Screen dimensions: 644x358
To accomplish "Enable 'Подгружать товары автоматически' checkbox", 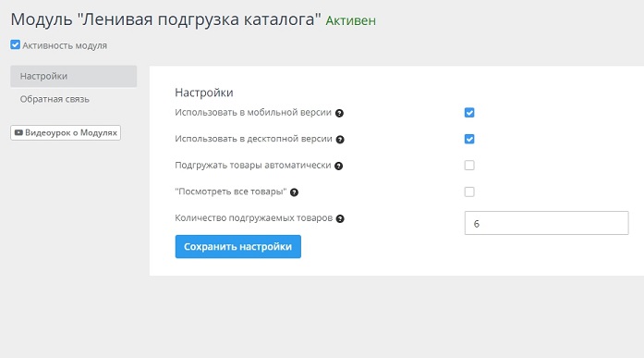I will click(469, 166).
